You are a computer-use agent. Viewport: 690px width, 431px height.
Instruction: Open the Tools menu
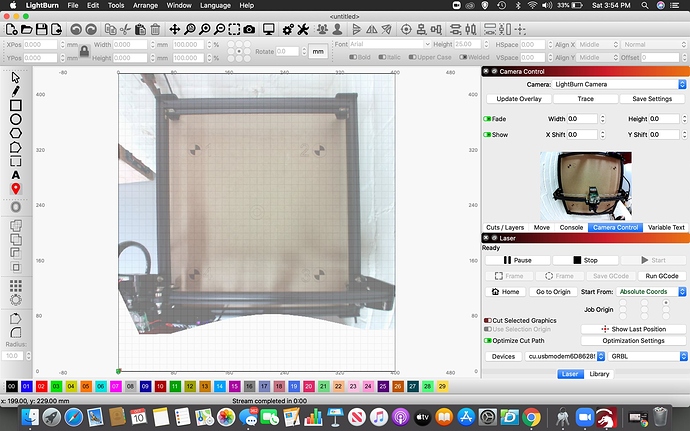coord(116,5)
